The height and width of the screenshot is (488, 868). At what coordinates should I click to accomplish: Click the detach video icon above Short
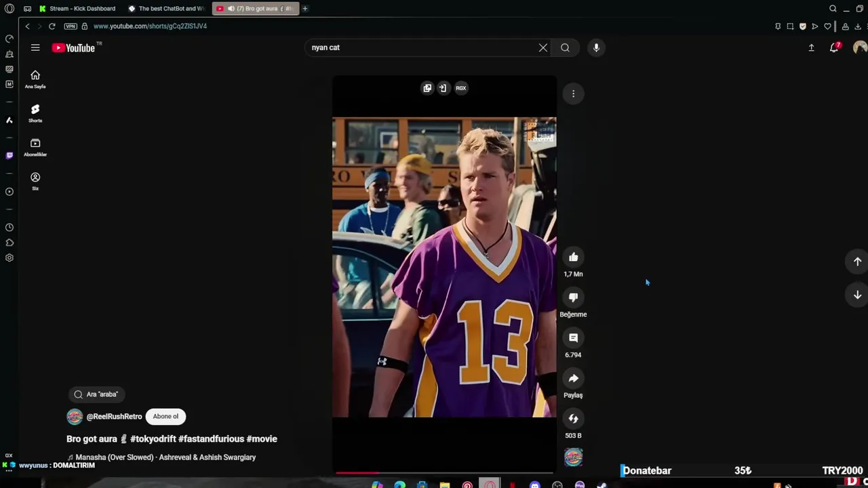coord(443,88)
